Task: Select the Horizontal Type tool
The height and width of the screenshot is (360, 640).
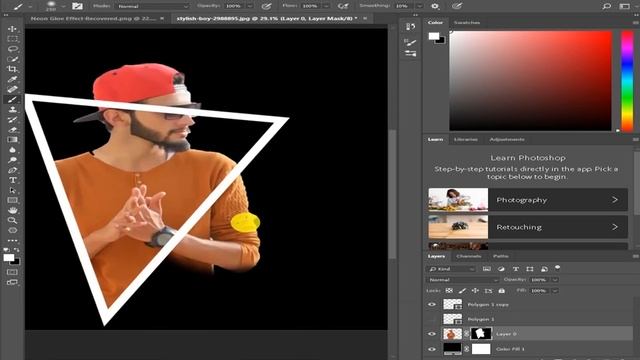Action: tap(12, 180)
